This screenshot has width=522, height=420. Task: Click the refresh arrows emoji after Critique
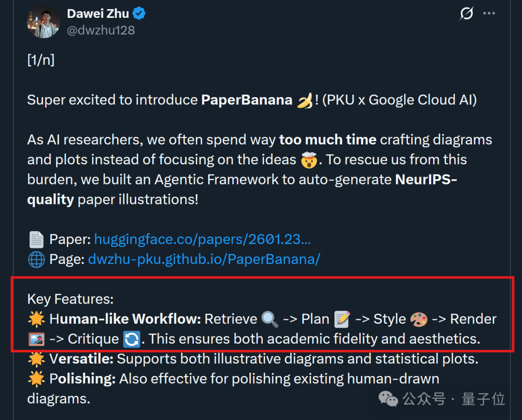pyautogui.click(x=131, y=339)
